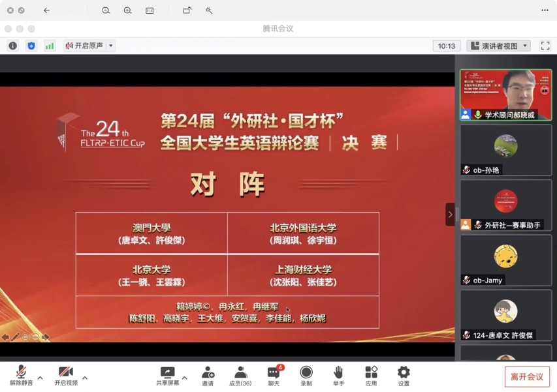This screenshot has width=557, height=392.
Task: Start recording with 录制
Action: click(306, 376)
